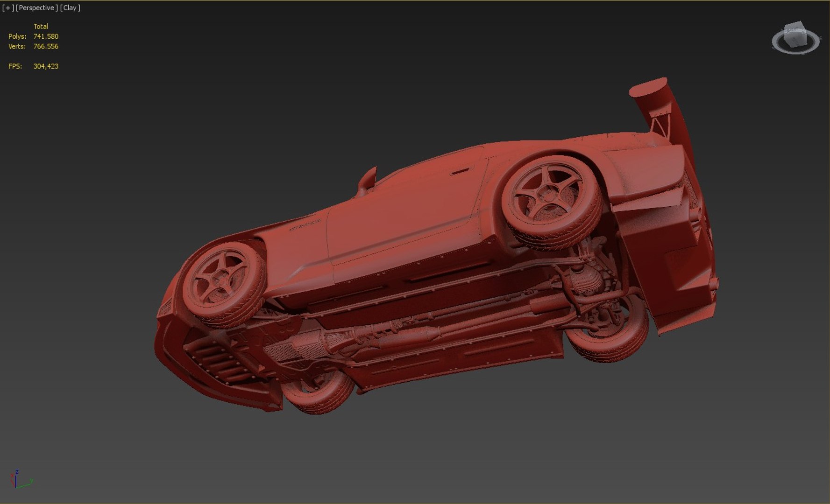Click the Total statistics heading
The width and height of the screenshot is (830, 504).
point(41,27)
